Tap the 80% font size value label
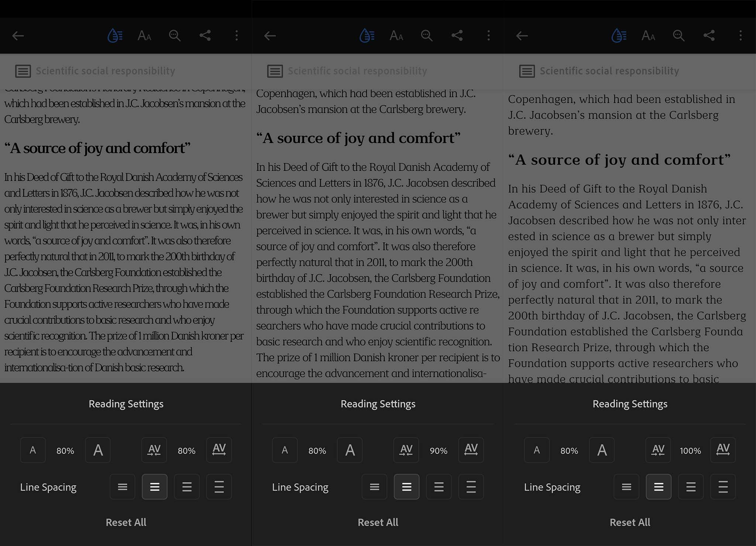The width and height of the screenshot is (756, 546). tap(65, 450)
